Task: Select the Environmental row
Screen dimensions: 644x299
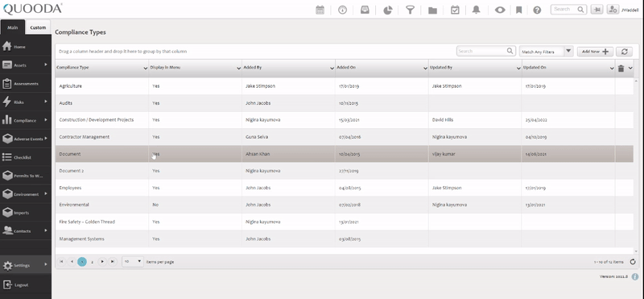Action: [345, 205]
